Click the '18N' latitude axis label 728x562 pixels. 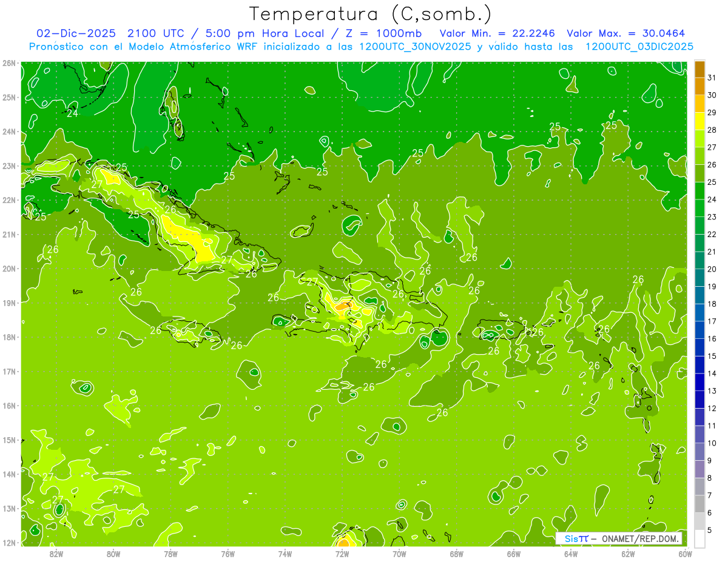click(9, 337)
